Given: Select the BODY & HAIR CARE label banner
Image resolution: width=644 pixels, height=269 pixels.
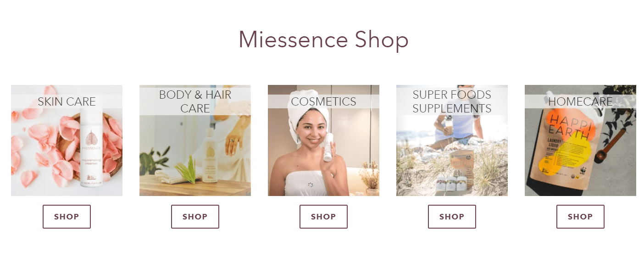Looking at the screenshot, I should tap(195, 101).
